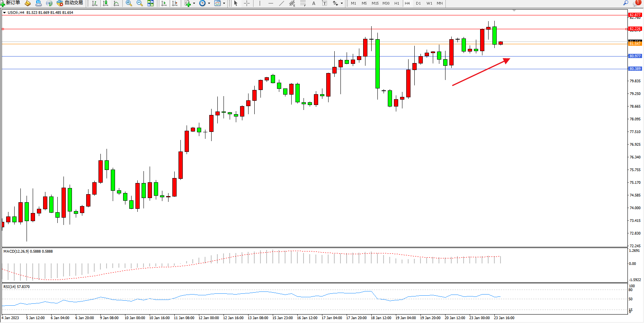This screenshot has width=644, height=323.
Task: Pick the Fibonacci retracement tool
Action: [x=303, y=3]
